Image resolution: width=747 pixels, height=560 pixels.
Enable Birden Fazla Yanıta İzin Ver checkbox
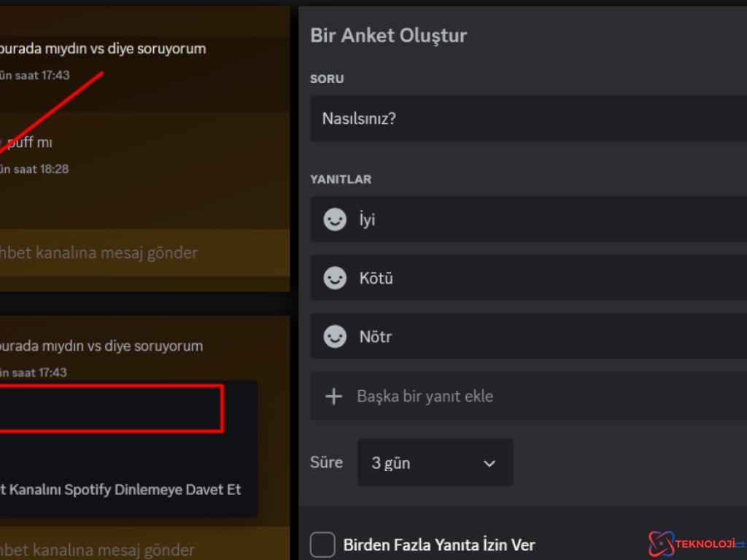click(x=322, y=544)
